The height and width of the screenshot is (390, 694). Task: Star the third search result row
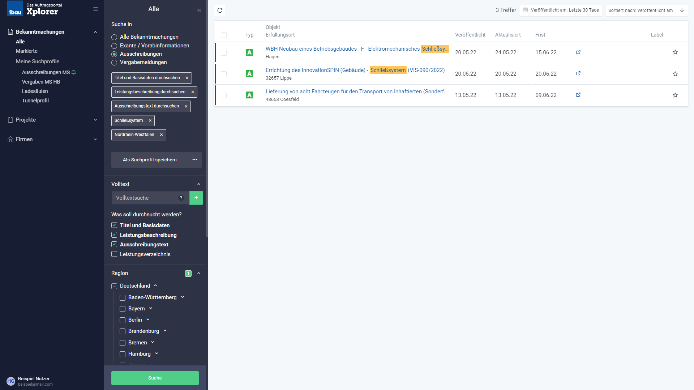[675, 95]
